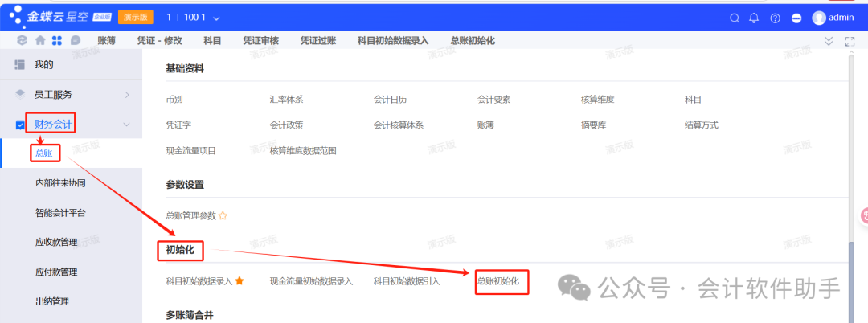Open the notification bell

[754, 18]
